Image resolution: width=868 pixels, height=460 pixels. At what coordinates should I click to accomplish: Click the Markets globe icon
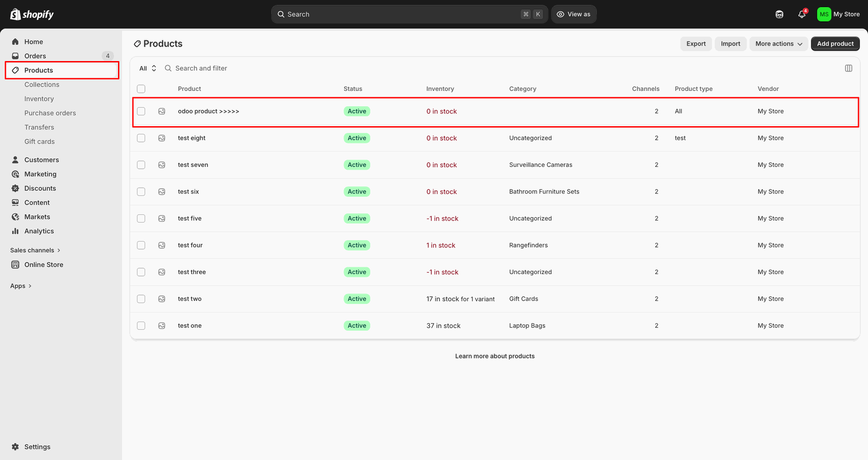(x=15, y=217)
